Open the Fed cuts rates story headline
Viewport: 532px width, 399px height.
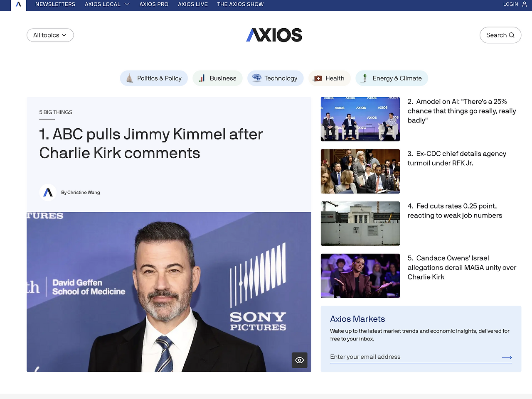pyautogui.click(x=455, y=211)
